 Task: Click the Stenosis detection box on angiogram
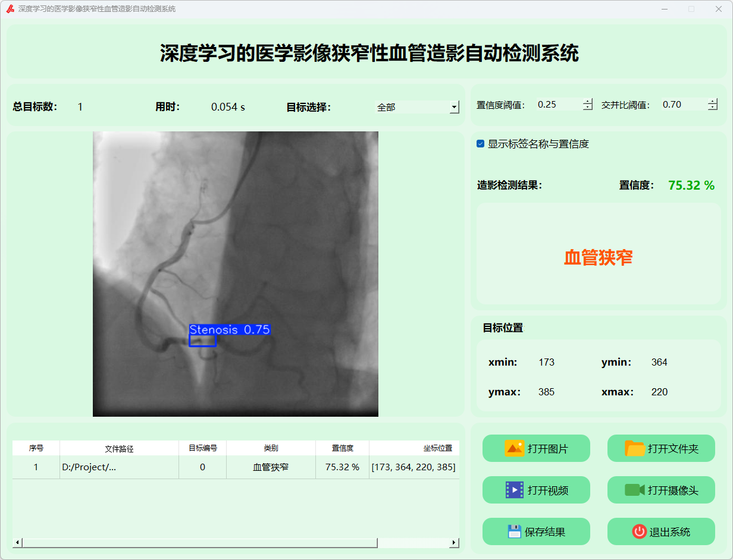click(202, 341)
